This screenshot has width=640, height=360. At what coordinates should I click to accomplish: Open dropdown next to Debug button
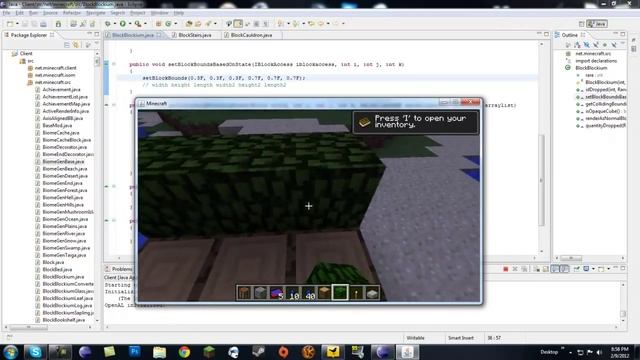115,24
